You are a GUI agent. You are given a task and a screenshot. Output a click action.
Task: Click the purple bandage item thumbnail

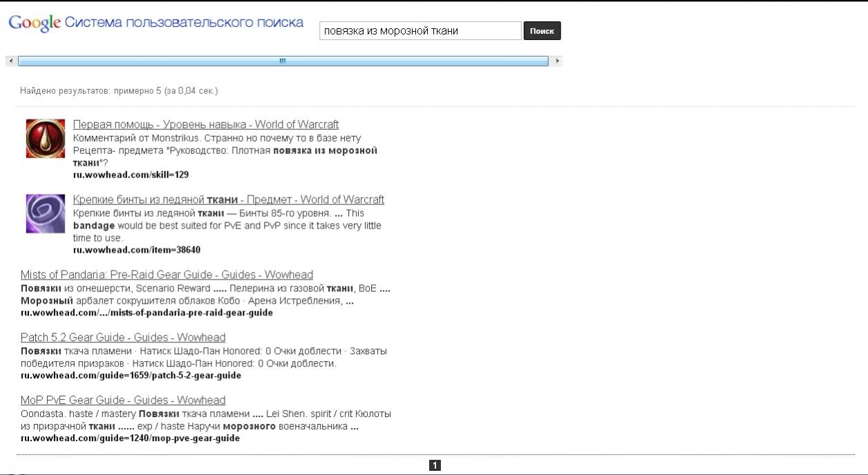point(46,213)
